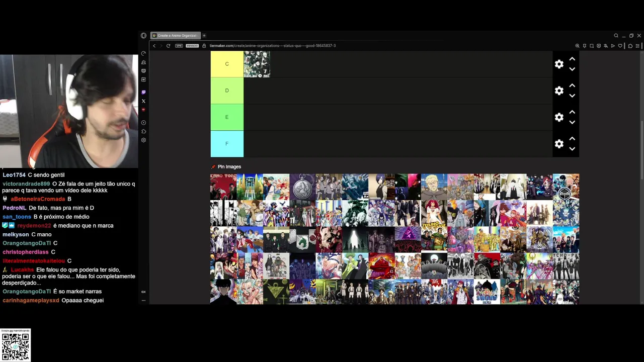Click the zoom magnifier toolbar icon
This screenshot has width=644, height=362.
[577, 46]
